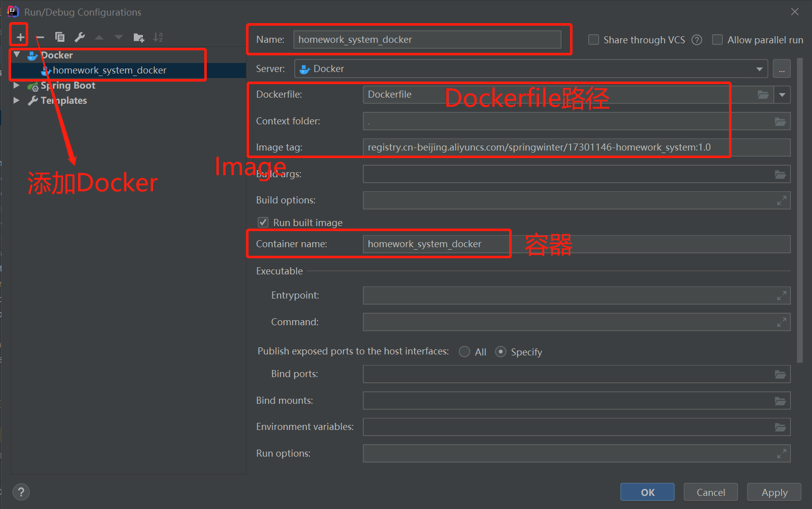Open Edit Templates with the wrench icon
812x509 pixels.
tap(79, 37)
